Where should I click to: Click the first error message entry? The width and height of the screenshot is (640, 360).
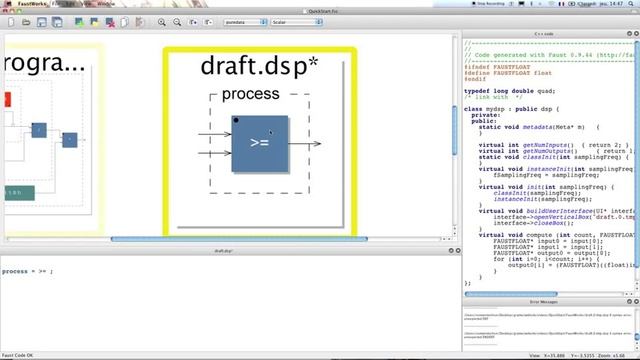(549, 317)
